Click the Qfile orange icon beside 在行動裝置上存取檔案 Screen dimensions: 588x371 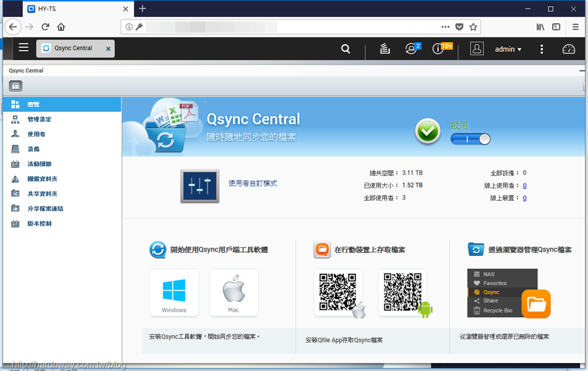[322, 250]
